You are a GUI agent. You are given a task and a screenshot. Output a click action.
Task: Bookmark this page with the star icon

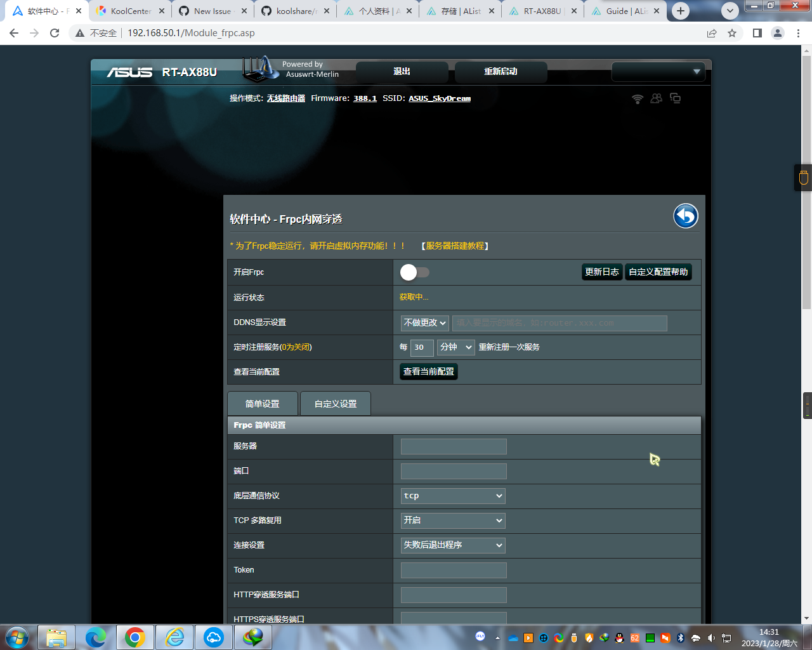[733, 32]
